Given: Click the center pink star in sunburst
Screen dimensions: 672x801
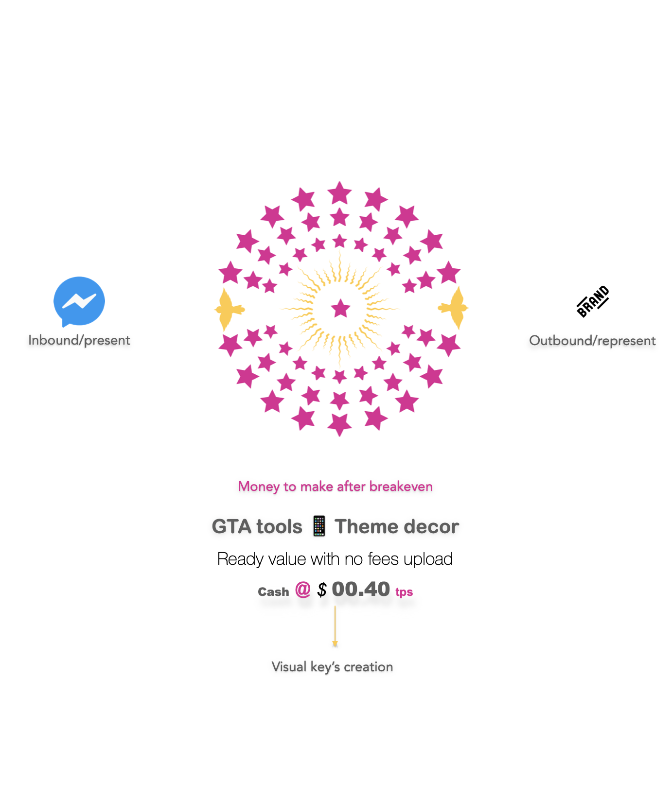Looking at the screenshot, I should point(340,309).
